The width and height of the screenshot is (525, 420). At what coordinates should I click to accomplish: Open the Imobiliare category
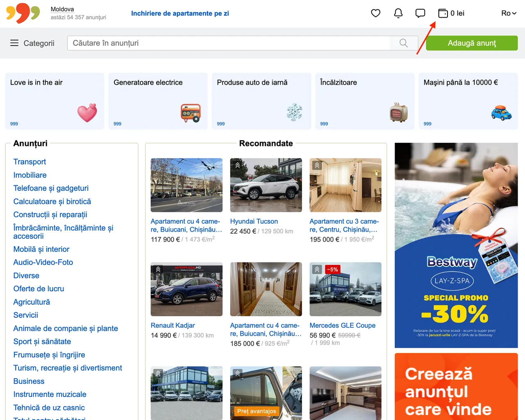(30, 175)
